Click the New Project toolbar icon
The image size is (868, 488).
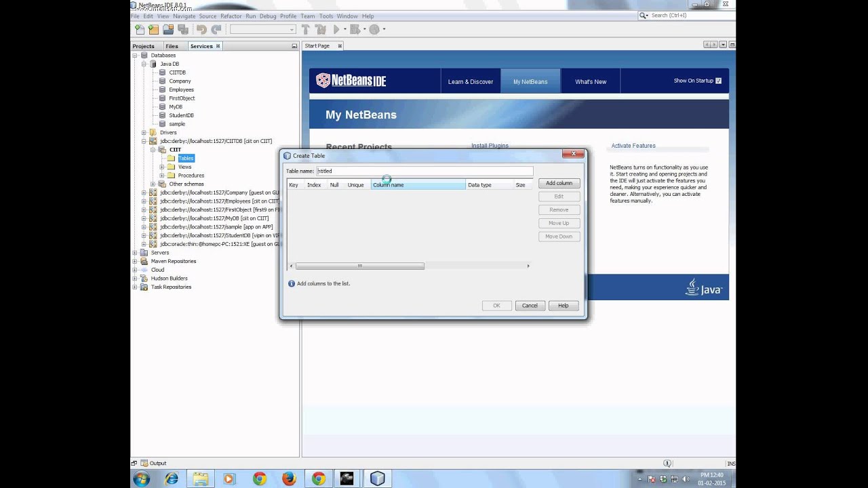[153, 29]
